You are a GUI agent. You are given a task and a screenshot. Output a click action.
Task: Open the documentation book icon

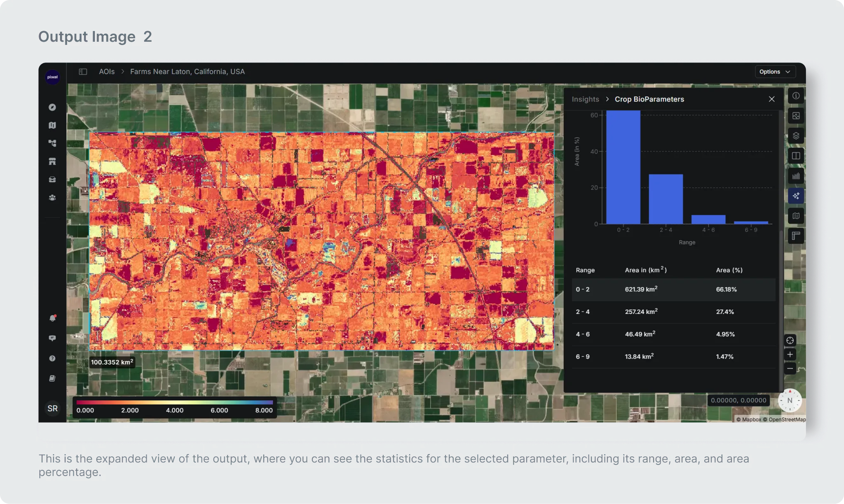(x=52, y=378)
